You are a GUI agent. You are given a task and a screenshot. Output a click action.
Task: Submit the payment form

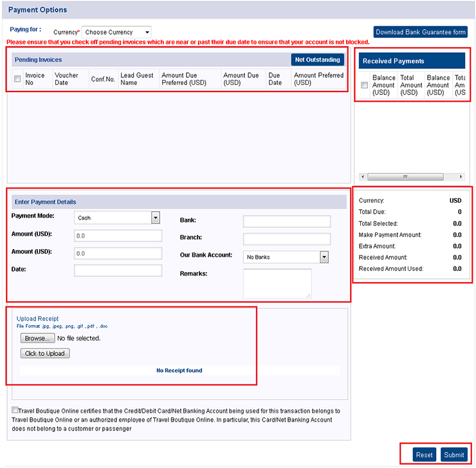[x=453, y=454]
